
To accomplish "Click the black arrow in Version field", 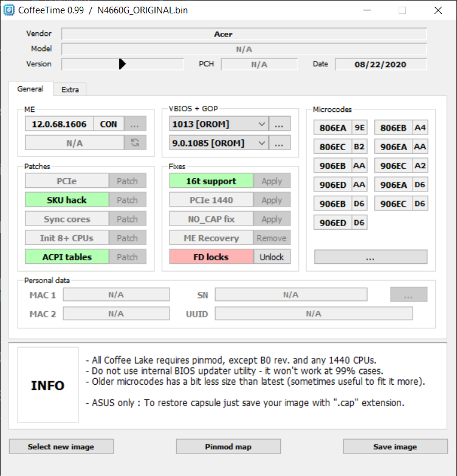I will [x=122, y=64].
